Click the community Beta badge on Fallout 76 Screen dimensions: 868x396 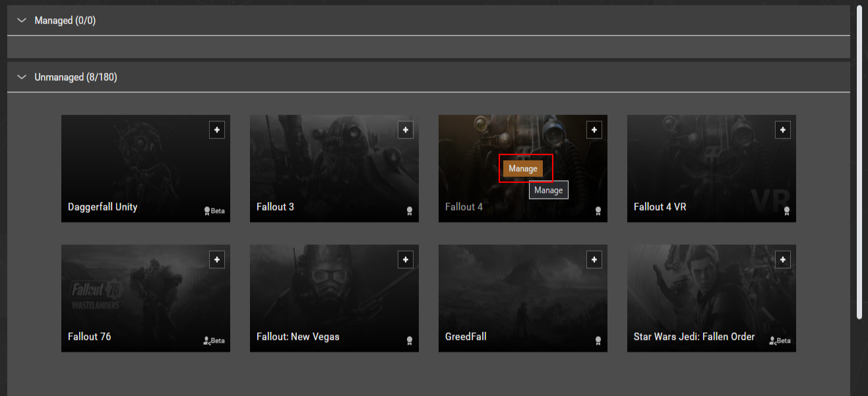(x=214, y=341)
